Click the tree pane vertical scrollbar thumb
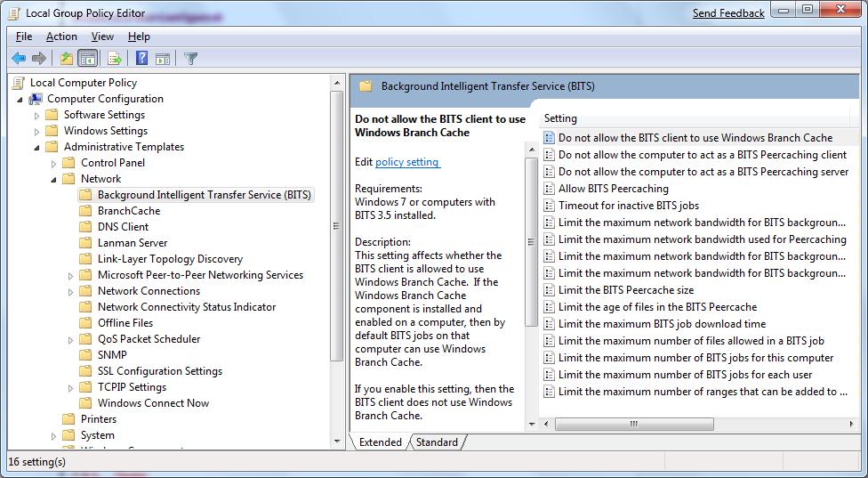This screenshot has height=478, width=868. (336, 226)
